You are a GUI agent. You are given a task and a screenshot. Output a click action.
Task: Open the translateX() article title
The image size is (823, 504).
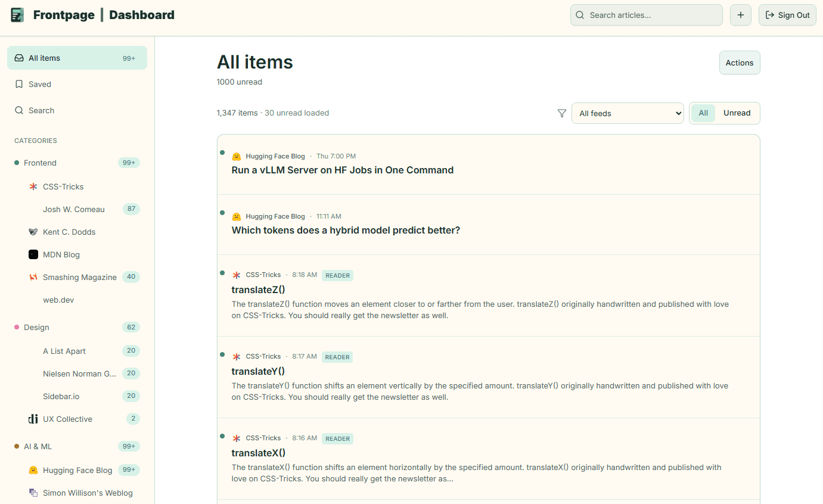tap(259, 453)
